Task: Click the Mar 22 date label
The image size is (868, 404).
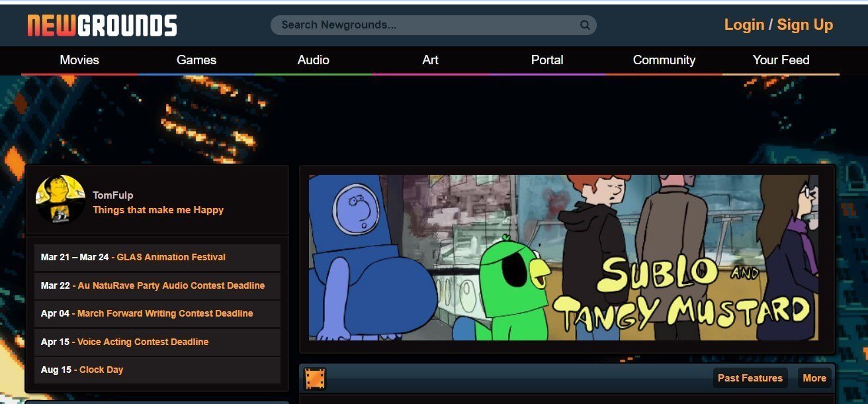Action: [56, 285]
